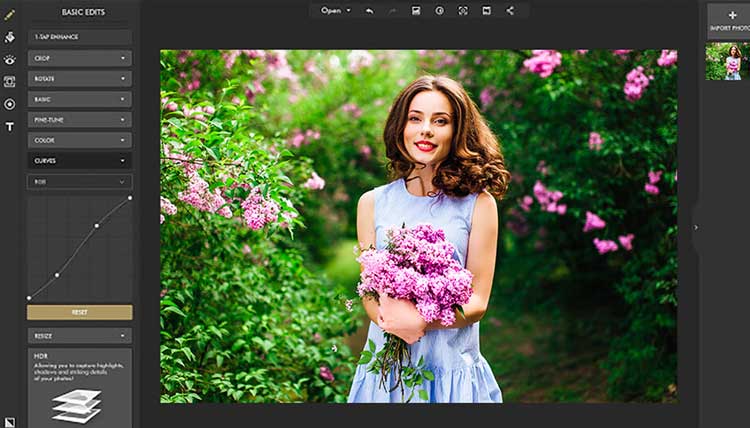Click the 1-Tap Enhance button
This screenshot has height=428, width=750.
coord(80,37)
